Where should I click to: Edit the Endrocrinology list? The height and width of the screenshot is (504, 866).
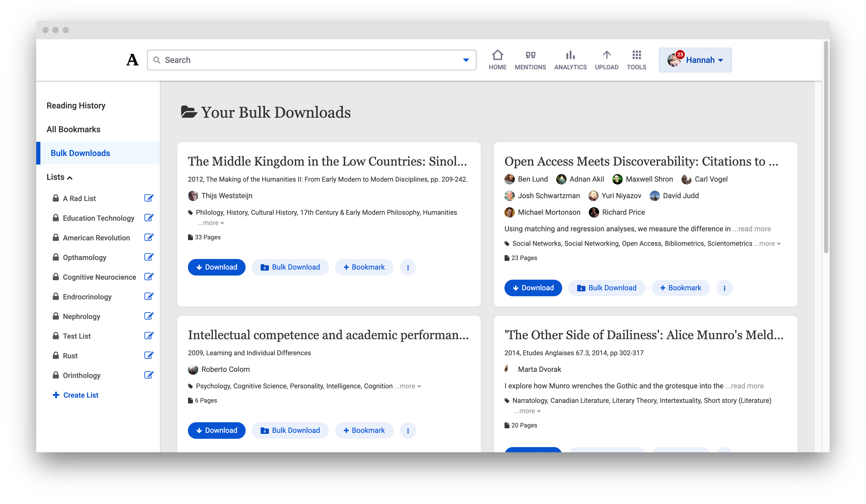pyautogui.click(x=149, y=297)
